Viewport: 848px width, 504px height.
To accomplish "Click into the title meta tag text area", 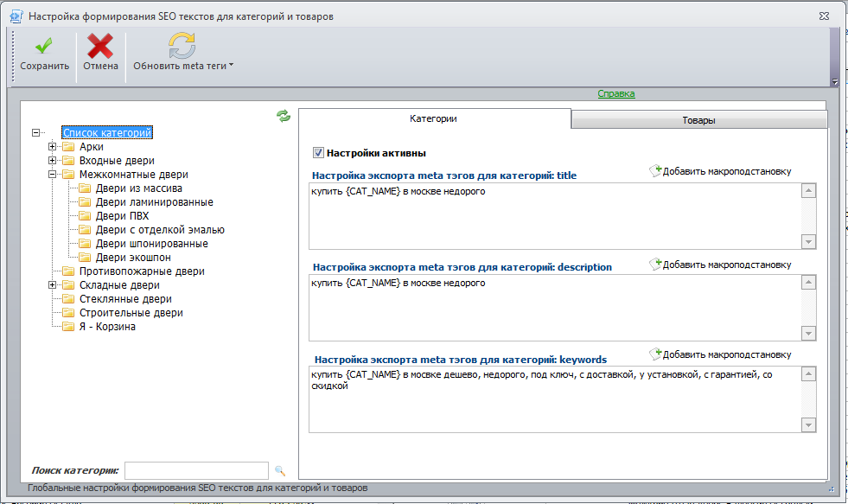I will click(555, 216).
